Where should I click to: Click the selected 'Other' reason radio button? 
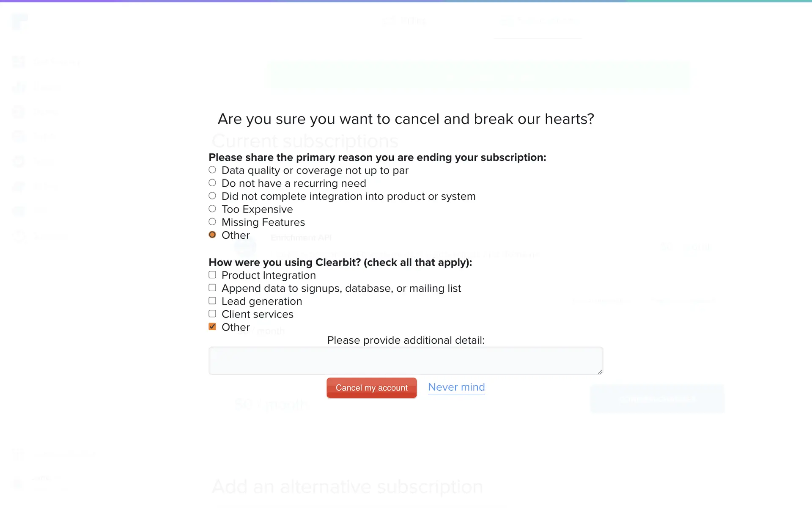212,235
